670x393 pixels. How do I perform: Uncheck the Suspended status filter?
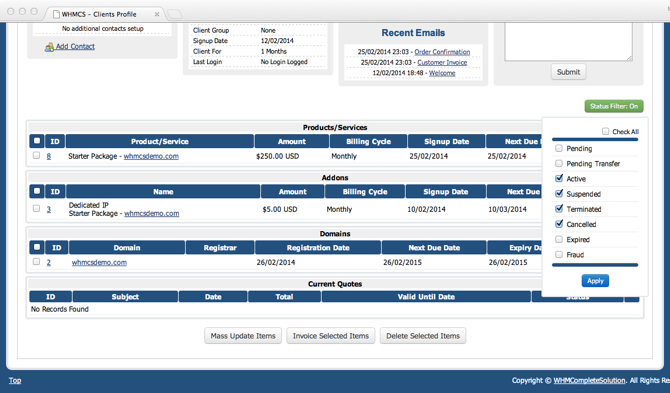(558, 194)
